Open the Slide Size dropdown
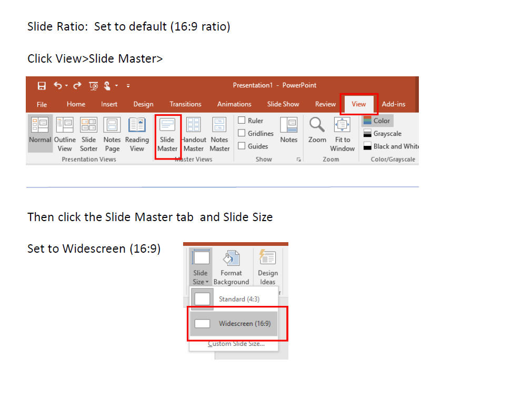The height and width of the screenshot is (398, 532). point(200,267)
